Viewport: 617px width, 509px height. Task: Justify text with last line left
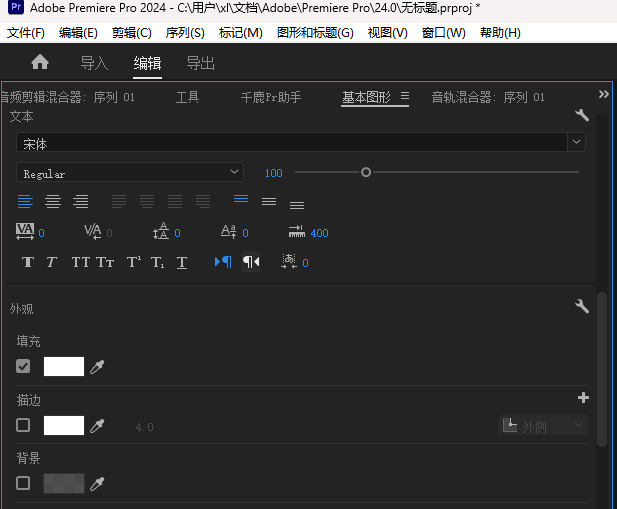119,201
